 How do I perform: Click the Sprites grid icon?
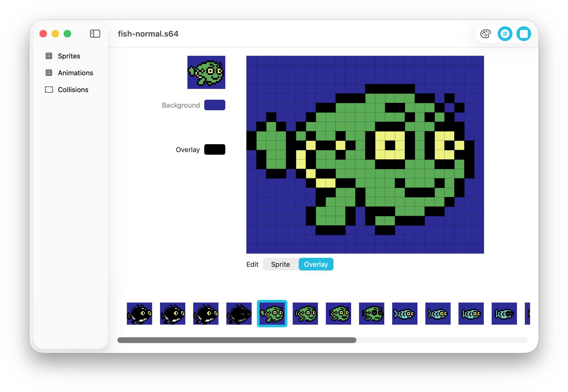coord(49,56)
